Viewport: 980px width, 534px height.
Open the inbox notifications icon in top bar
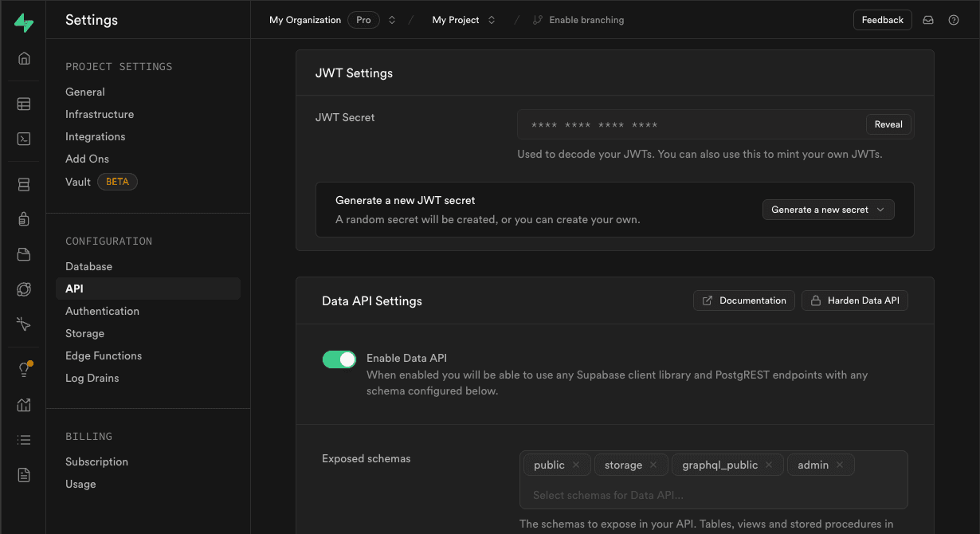coord(927,19)
